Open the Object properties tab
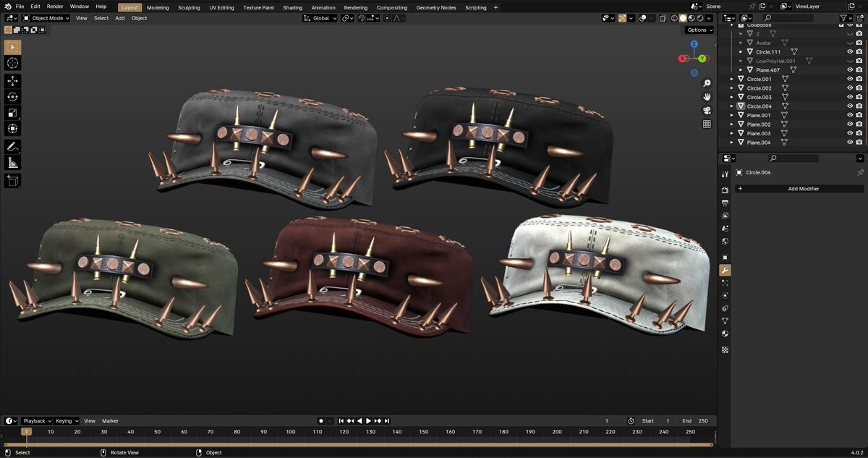Screen dimensions: 868x458 pyautogui.click(x=725, y=258)
